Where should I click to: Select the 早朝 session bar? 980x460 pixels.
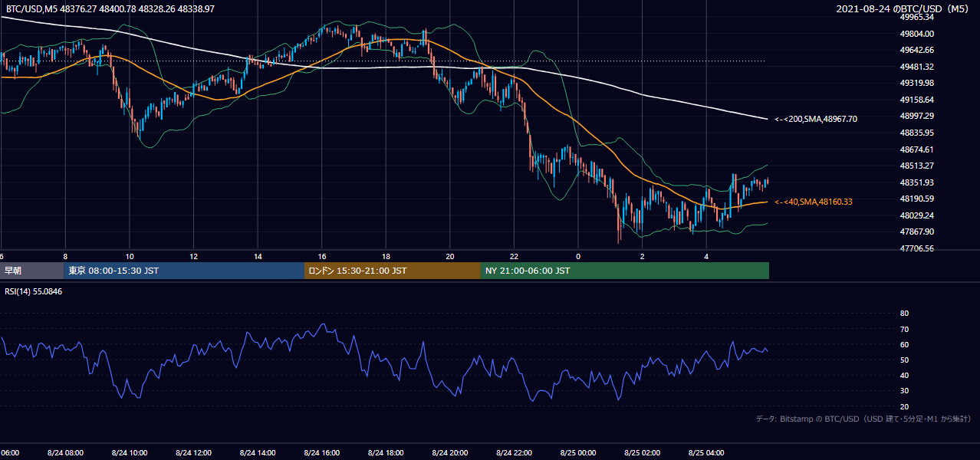31,271
